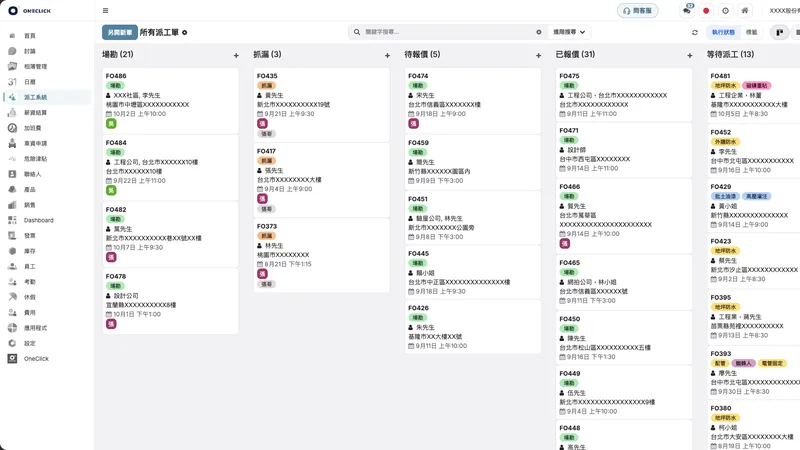Open 員工 in the sidebar
The width and height of the screenshot is (800, 450).
coord(30,266)
